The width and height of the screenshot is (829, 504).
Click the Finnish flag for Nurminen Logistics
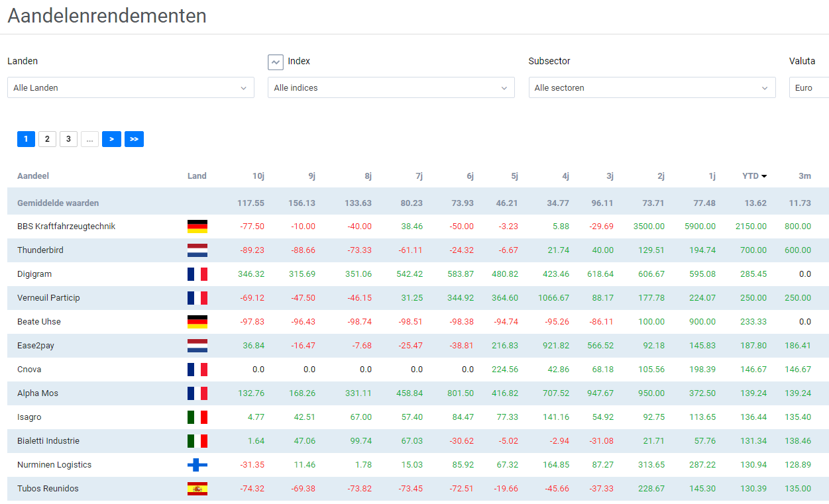pyautogui.click(x=197, y=465)
